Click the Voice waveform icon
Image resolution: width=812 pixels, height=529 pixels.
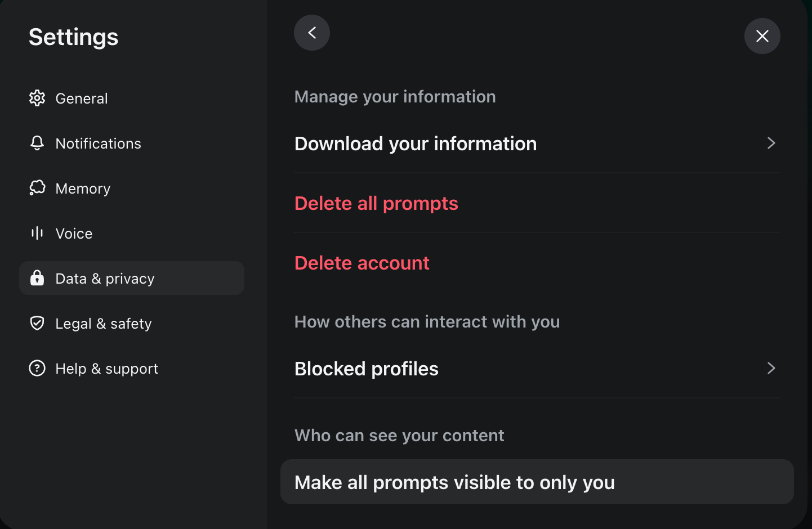(x=37, y=233)
